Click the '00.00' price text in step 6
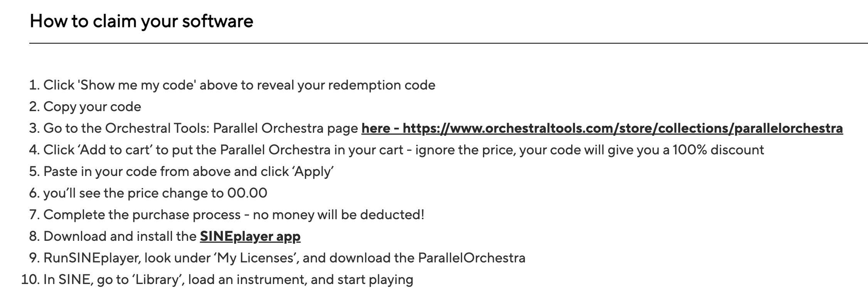This screenshot has height=301, width=868. point(247,193)
